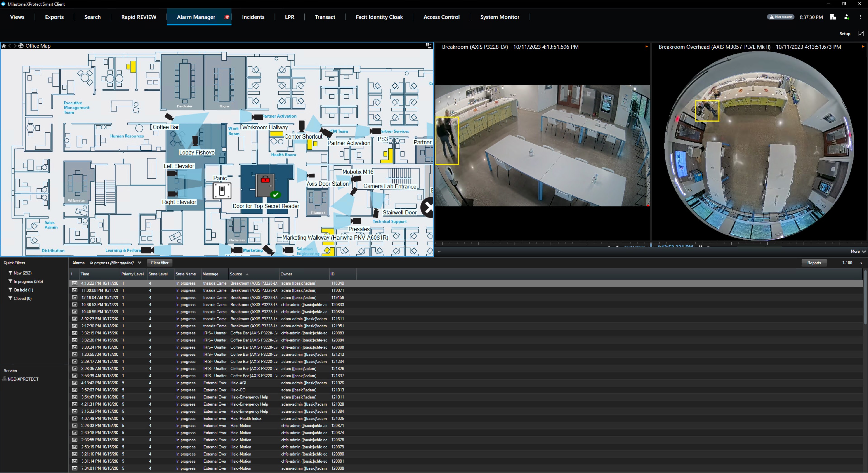
Task: Click the Panic button icon on map
Action: coord(222,191)
